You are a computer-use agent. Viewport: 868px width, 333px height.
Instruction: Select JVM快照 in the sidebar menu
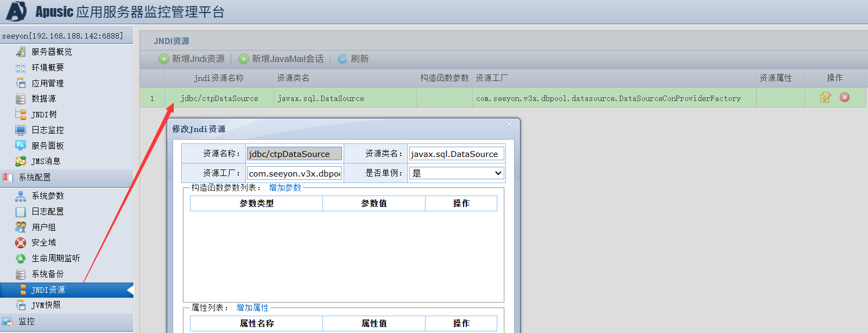coord(46,305)
